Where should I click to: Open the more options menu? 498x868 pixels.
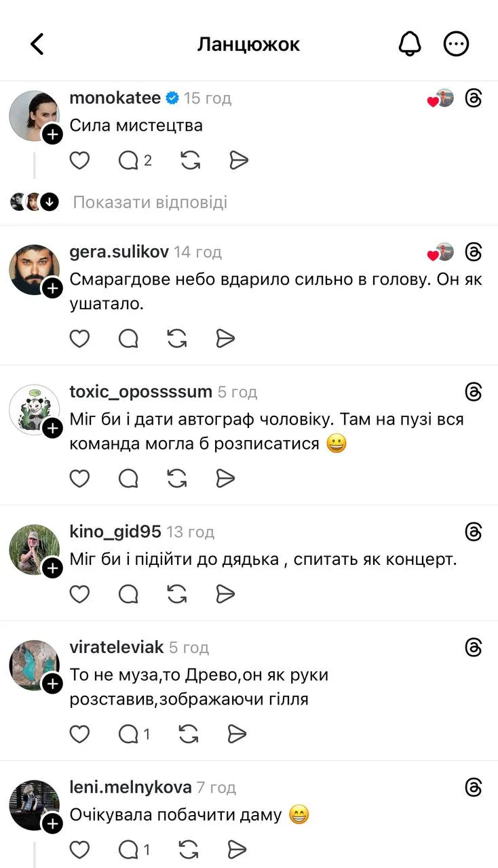pyautogui.click(x=456, y=44)
